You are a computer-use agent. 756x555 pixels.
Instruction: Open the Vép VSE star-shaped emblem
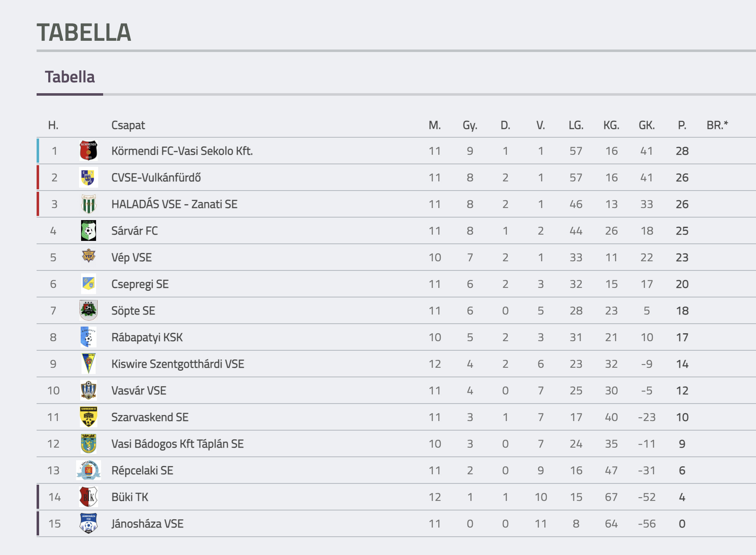pos(88,256)
